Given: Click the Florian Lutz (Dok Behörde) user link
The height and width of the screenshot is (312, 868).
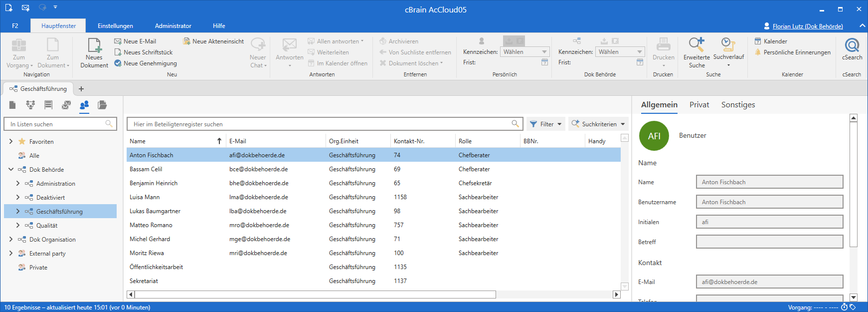Looking at the screenshot, I should pyautogui.click(x=807, y=26).
